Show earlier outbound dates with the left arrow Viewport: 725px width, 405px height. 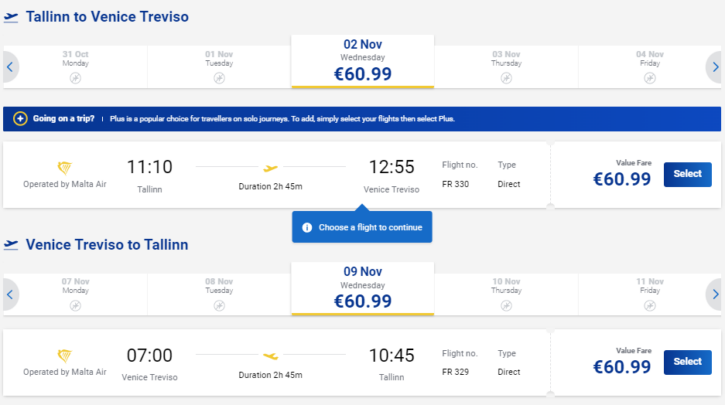click(10, 68)
